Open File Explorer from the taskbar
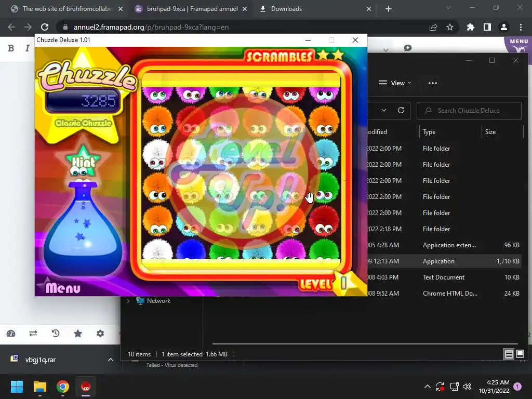 (39, 387)
